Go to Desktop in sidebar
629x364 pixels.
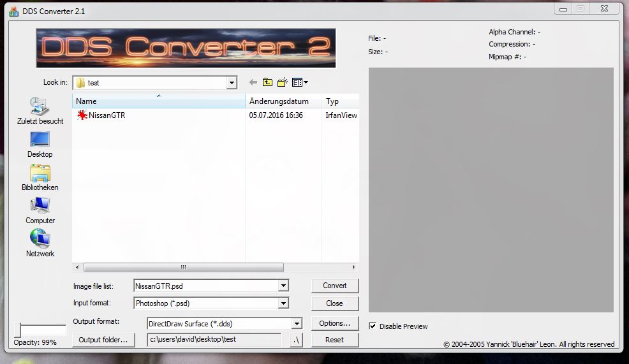point(40,144)
